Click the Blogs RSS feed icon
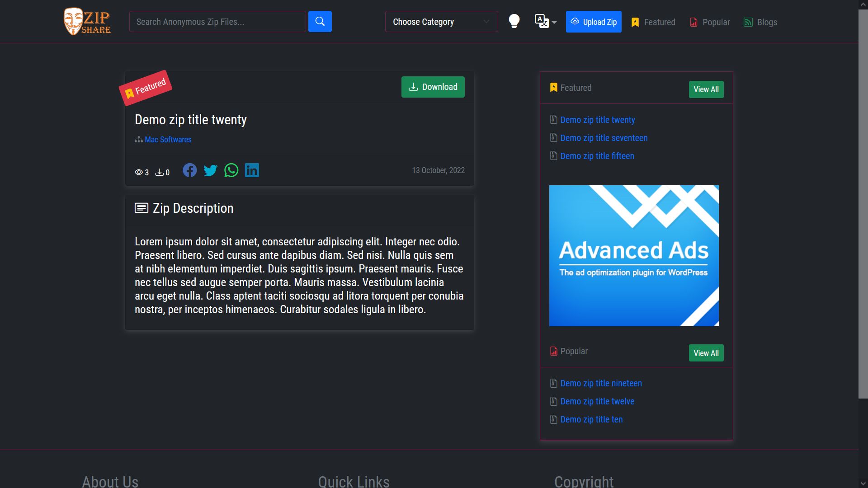Viewport: 868px width, 488px height. pyautogui.click(x=749, y=22)
